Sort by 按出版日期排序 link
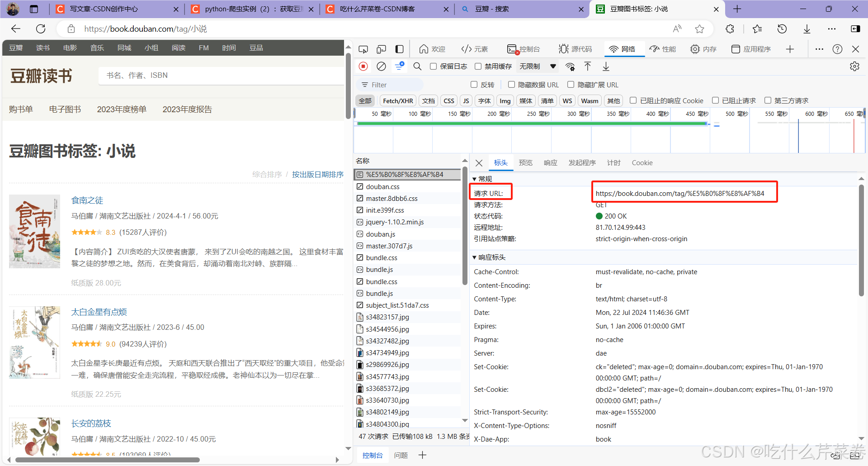This screenshot has height=466, width=868. 317,175
